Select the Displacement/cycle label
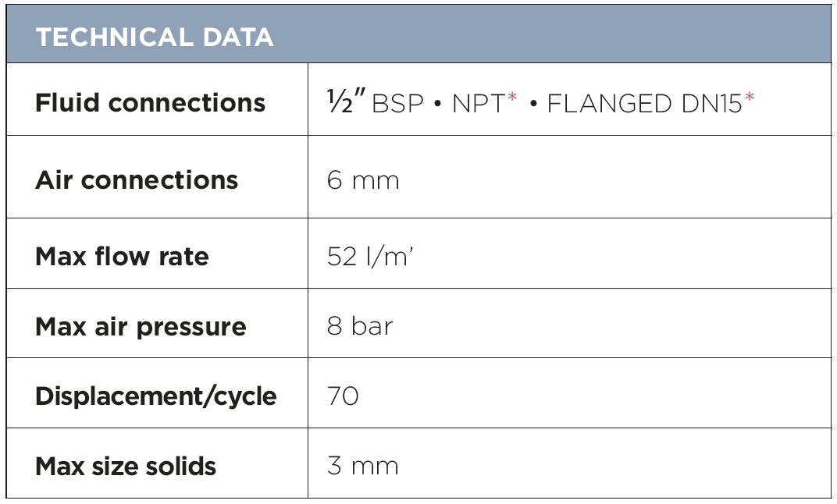 (156, 396)
